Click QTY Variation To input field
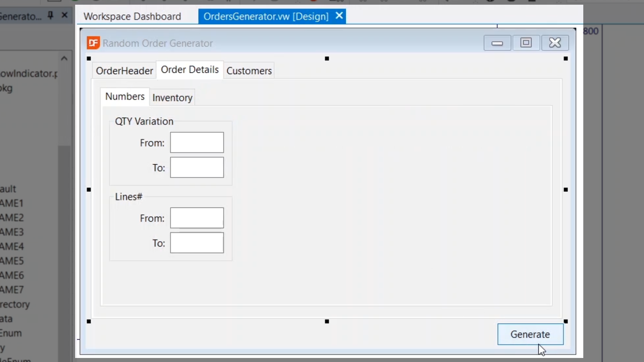This screenshot has width=644, height=362. click(197, 168)
